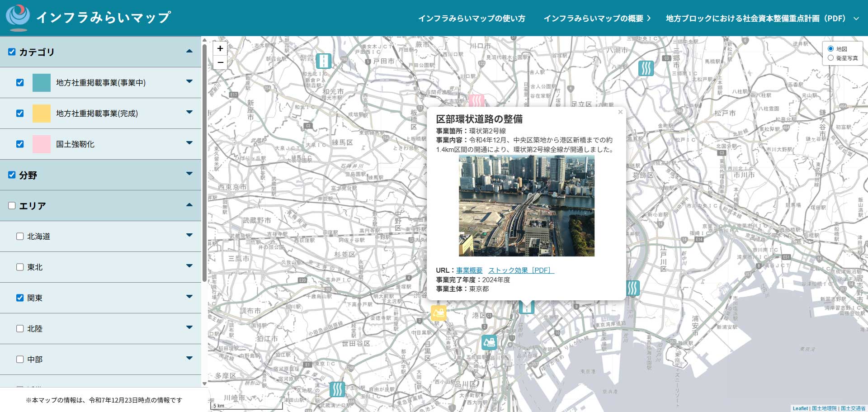
Task: Click the teal color swatch for 地方社重掲載事業(事業中)
Action: point(41,83)
